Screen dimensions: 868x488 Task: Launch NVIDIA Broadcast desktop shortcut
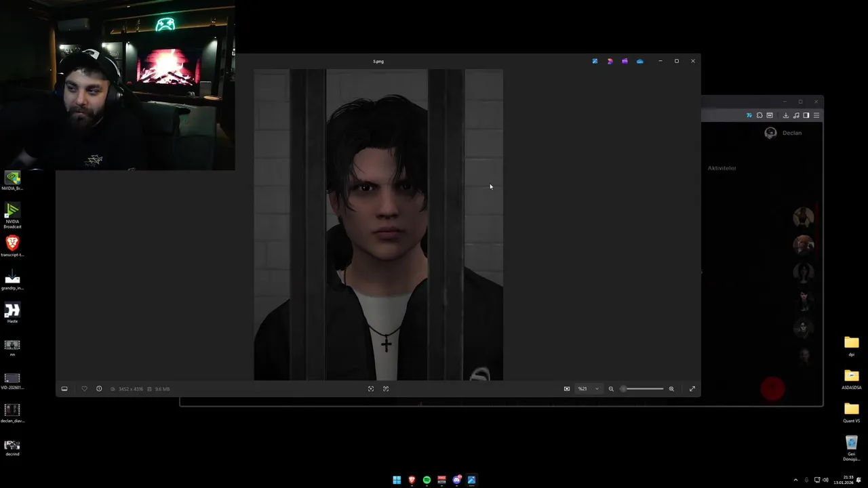coord(12,216)
